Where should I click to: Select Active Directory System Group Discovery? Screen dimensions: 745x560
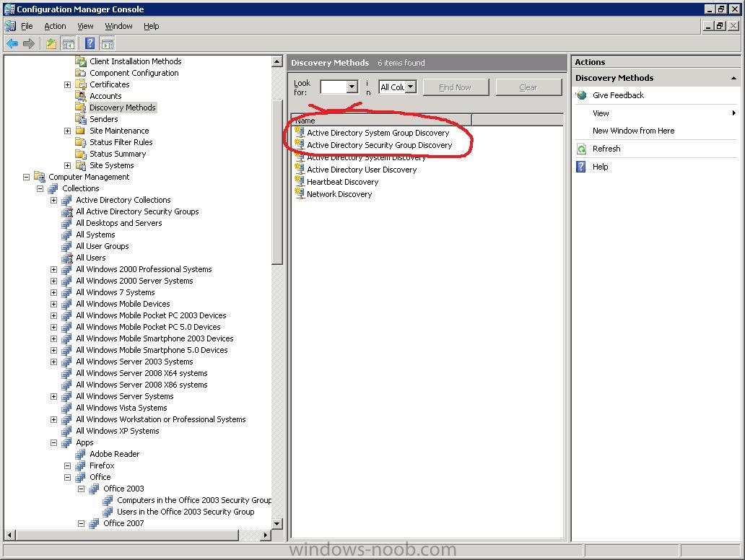pyautogui.click(x=378, y=133)
